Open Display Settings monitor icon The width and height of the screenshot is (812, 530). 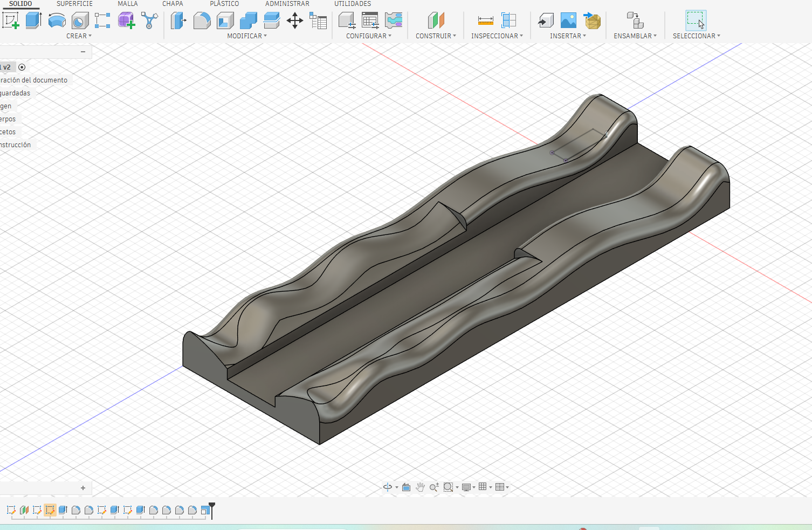(x=466, y=487)
